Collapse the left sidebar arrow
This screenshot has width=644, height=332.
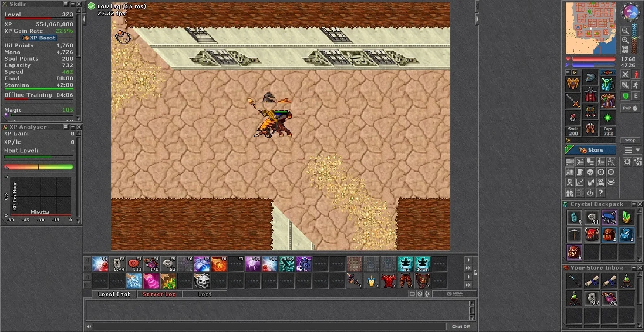point(85,19)
